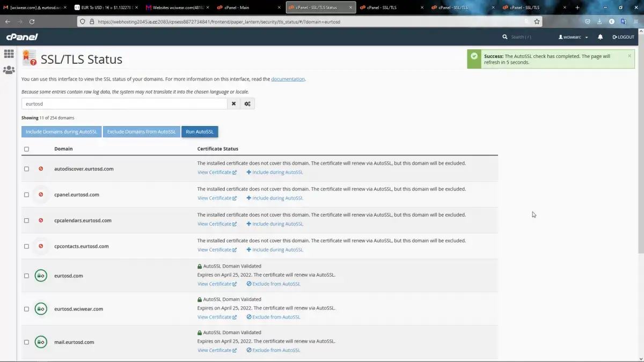Click red unsecured status icon for cpanel.eurtosd.com
The image size is (644, 362).
(41, 194)
